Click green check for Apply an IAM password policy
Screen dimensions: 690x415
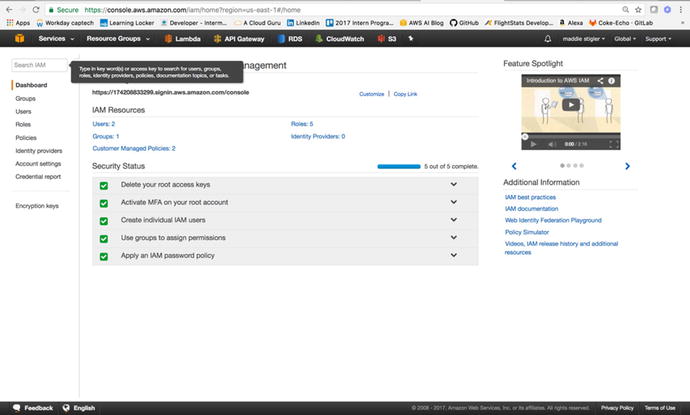coord(103,256)
